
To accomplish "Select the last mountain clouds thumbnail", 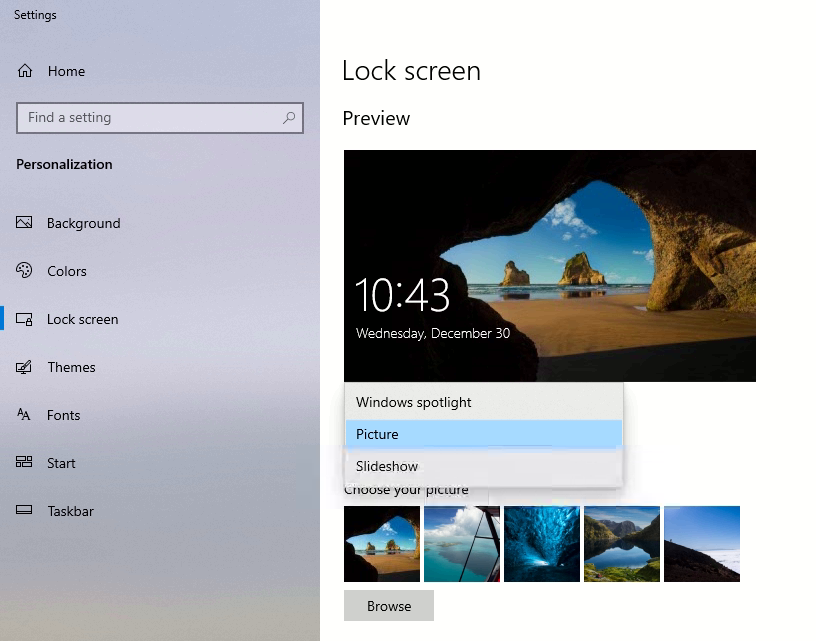I will (x=701, y=543).
